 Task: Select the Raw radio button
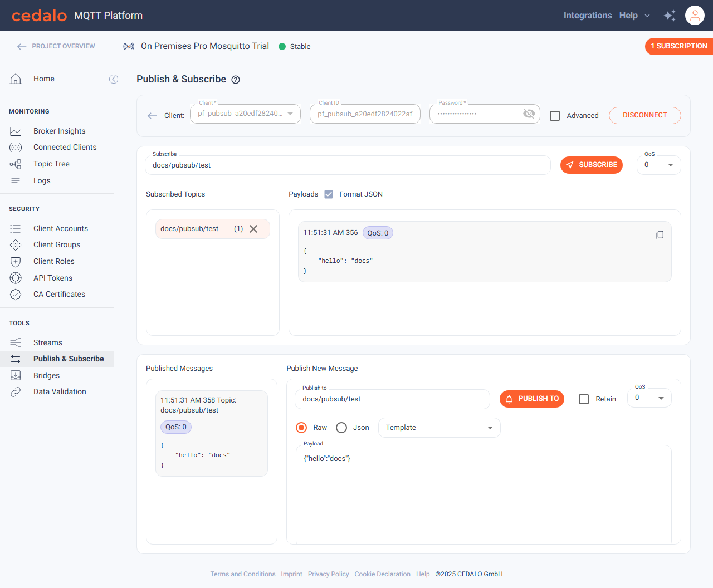(301, 428)
